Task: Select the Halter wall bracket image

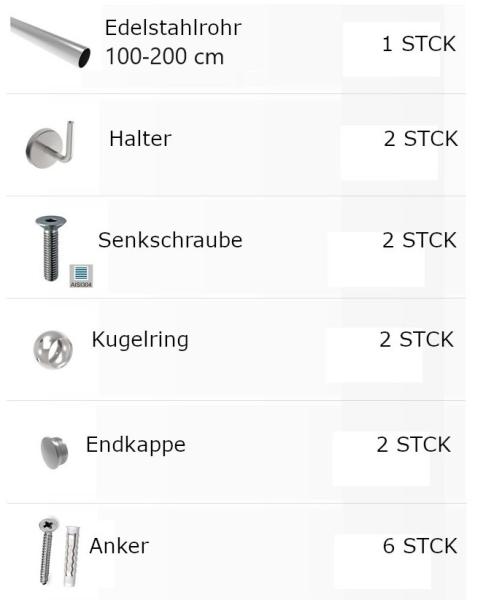Action: (50, 145)
